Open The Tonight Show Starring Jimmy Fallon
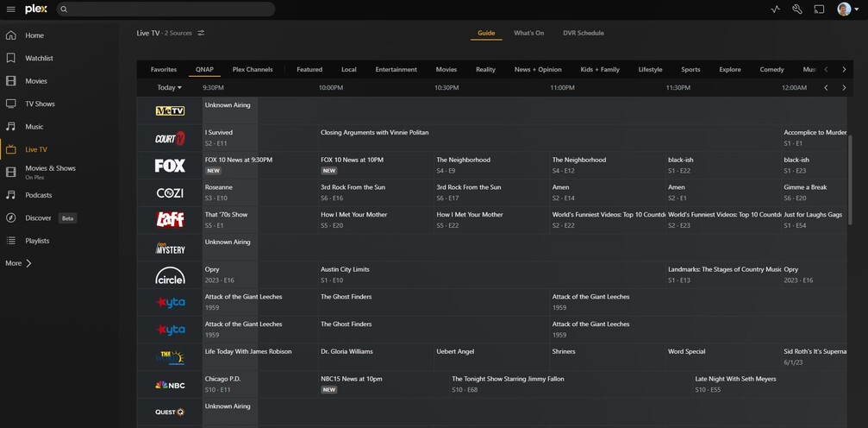This screenshot has width=868, height=428. click(571, 385)
